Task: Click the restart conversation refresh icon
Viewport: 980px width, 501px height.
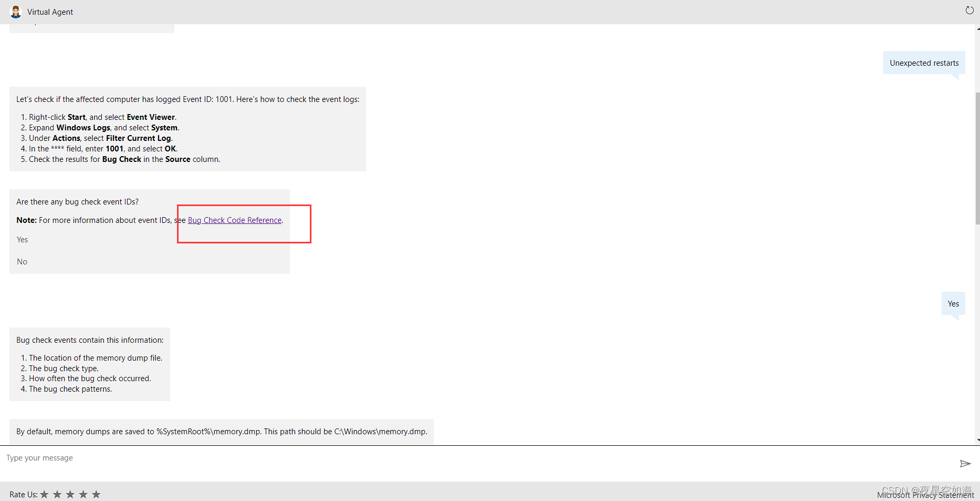Action: tap(969, 11)
